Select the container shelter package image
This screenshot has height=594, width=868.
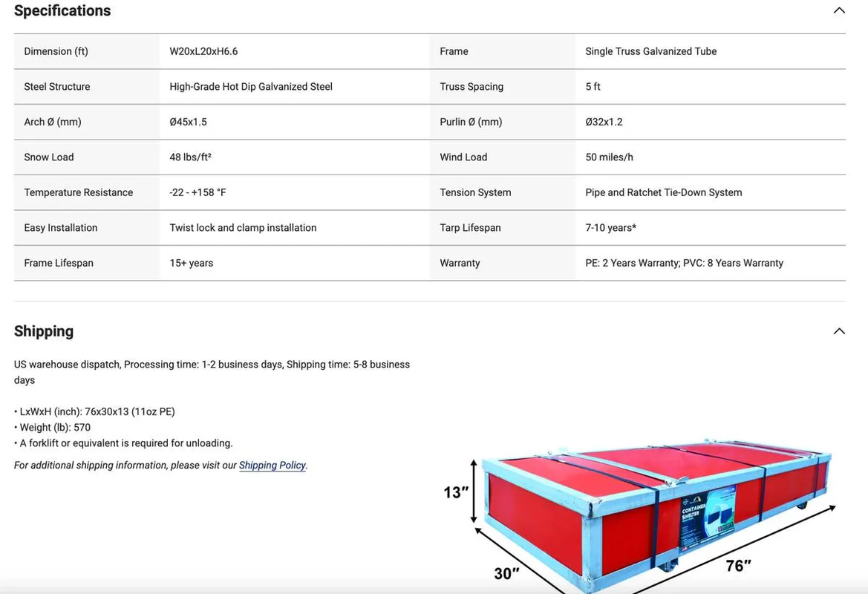tap(653, 512)
